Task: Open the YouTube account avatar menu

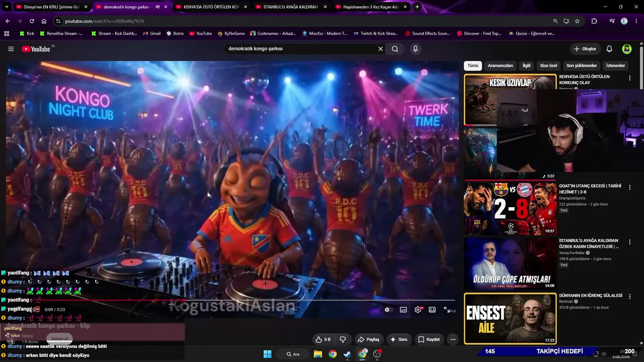Action: coord(627,49)
